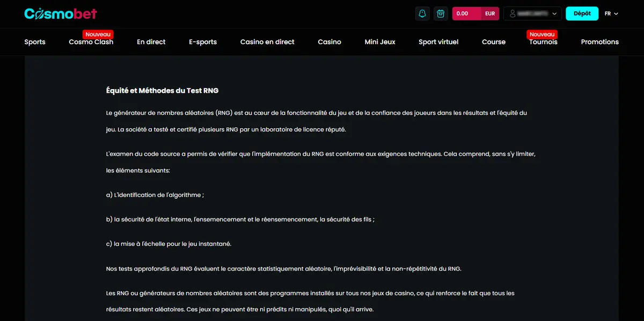This screenshot has width=644, height=321.
Task: Click the line starting "b) la sécurité de l'état interne"
Action: [x=240, y=220]
